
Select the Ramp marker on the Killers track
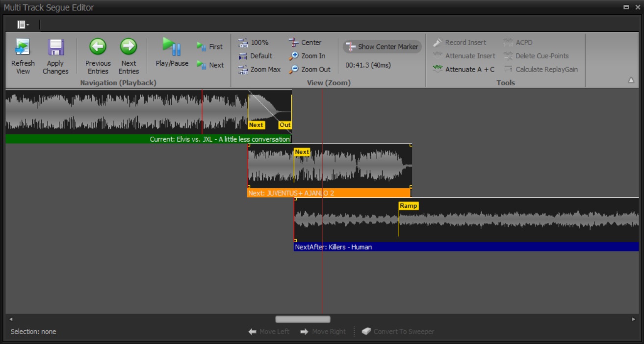click(x=408, y=206)
